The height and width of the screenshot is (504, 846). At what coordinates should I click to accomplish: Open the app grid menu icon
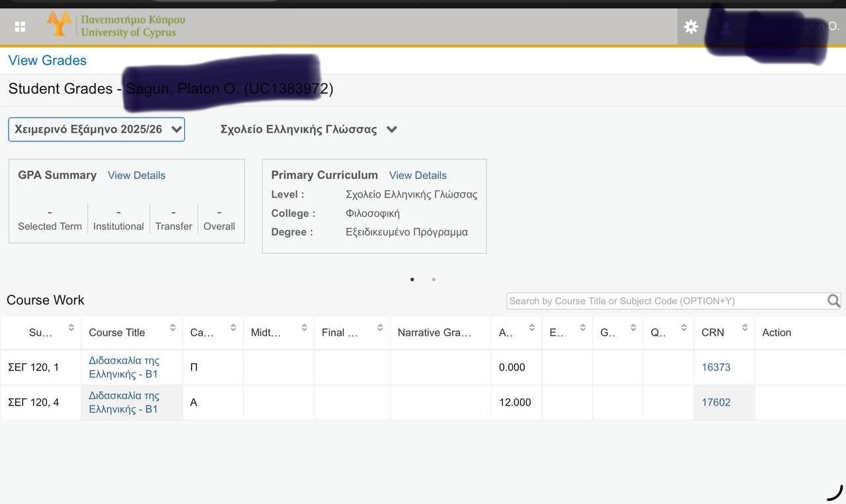20,26
